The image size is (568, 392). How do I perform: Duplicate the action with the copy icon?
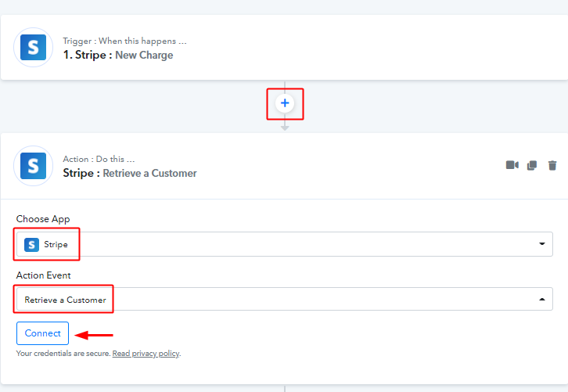pos(532,165)
